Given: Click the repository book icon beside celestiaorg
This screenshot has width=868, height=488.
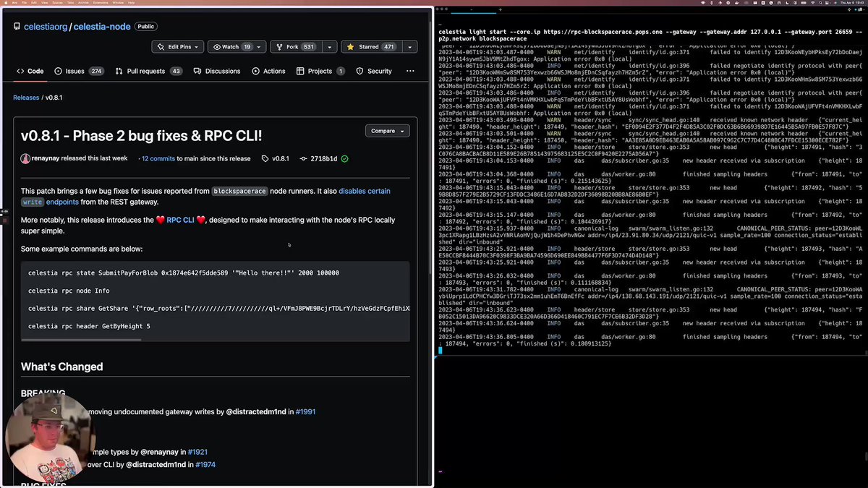Looking at the screenshot, I should pyautogui.click(x=16, y=27).
